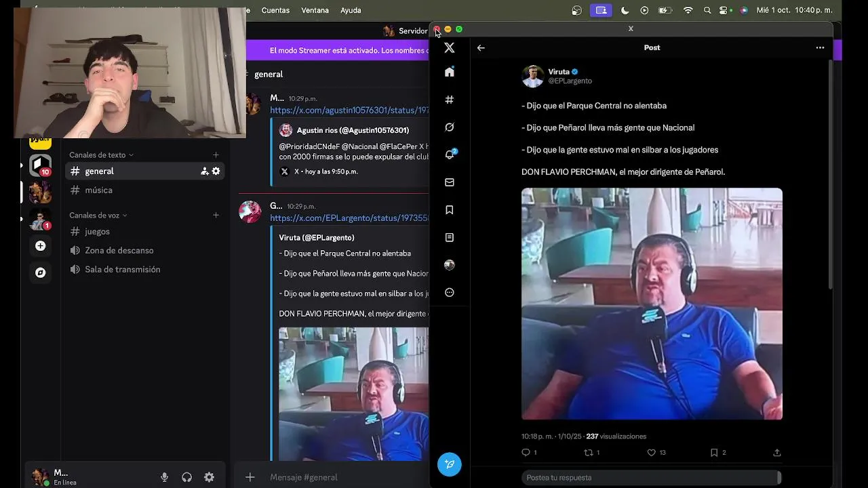868x488 pixels.
Task: Click the Postea tu respuesta field
Action: (x=651, y=477)
